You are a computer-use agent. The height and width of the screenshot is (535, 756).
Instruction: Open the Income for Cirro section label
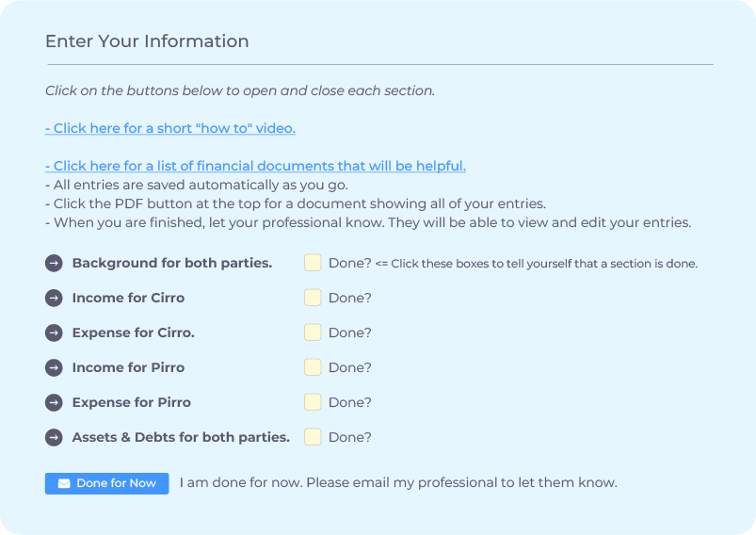coord(128,298)
